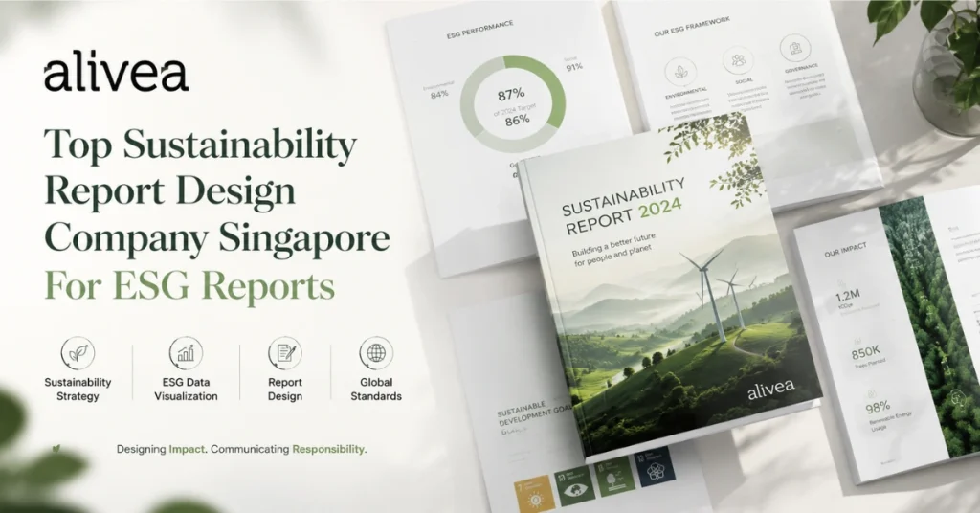
Task: Click the small leaf icon beside the tagline
Action: pyautogui.click(x=56, y=449)
